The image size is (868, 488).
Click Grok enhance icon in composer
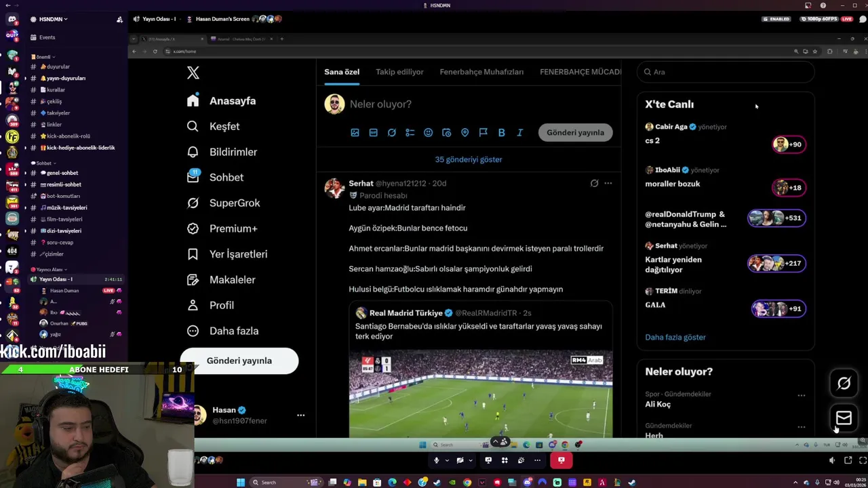point(391,133)
